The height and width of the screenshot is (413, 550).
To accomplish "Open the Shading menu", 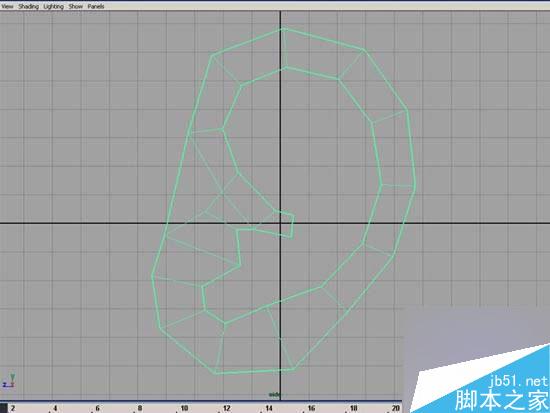I will point(28,6).
